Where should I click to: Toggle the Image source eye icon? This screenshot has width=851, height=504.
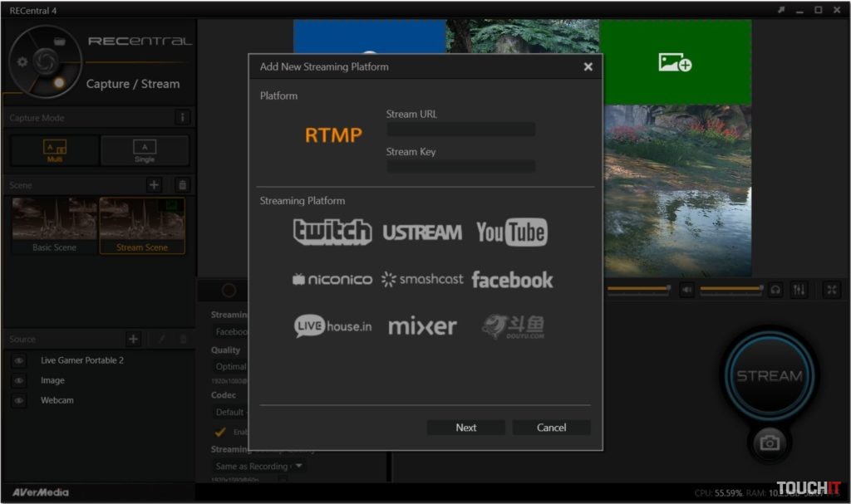click(19, 380)
